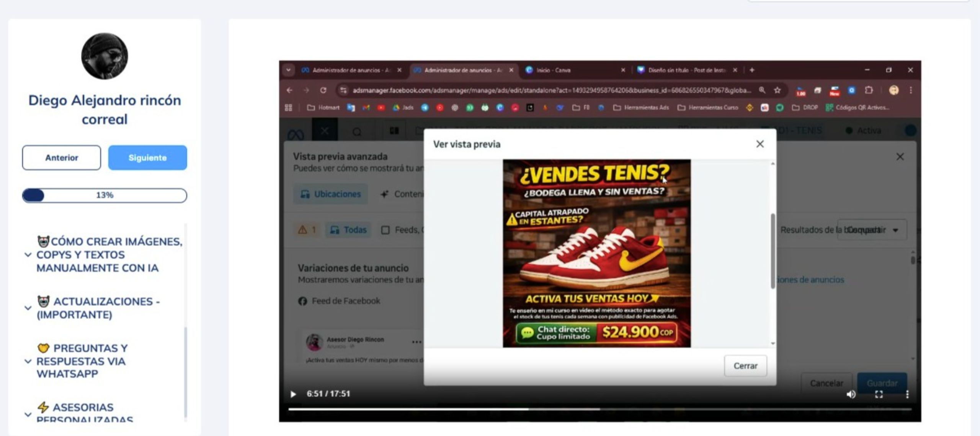Open Diego Alejandro's profile avatar

click(x=105, y=56)
